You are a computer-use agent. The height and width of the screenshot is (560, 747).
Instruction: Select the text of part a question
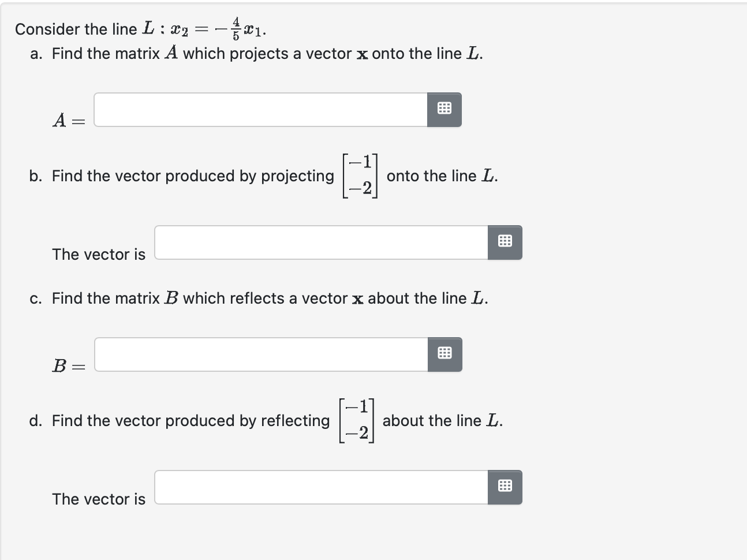(x=254, y=53)
